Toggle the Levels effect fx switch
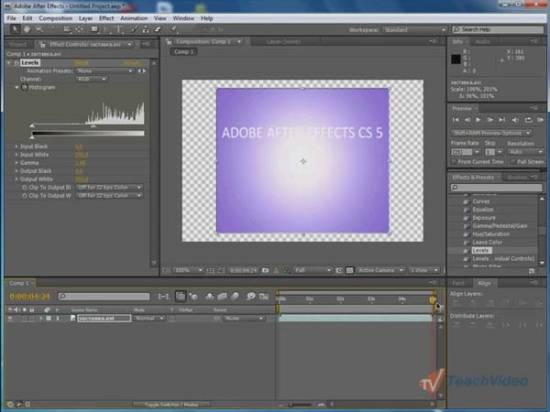This screenshot has height=412, width=550. (x=16, y=63)
